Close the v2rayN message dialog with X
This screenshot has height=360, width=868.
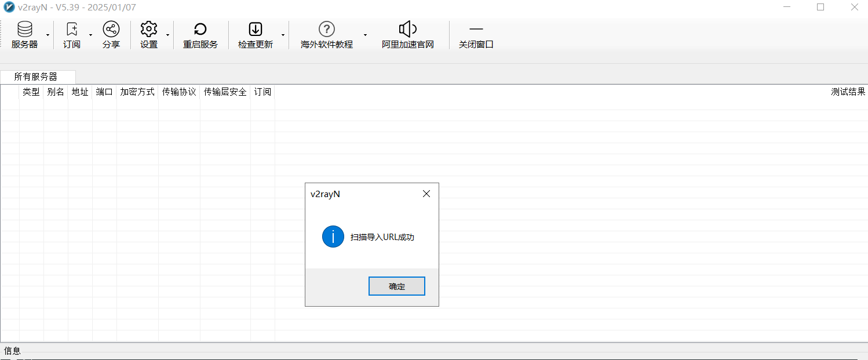(426, 194)
